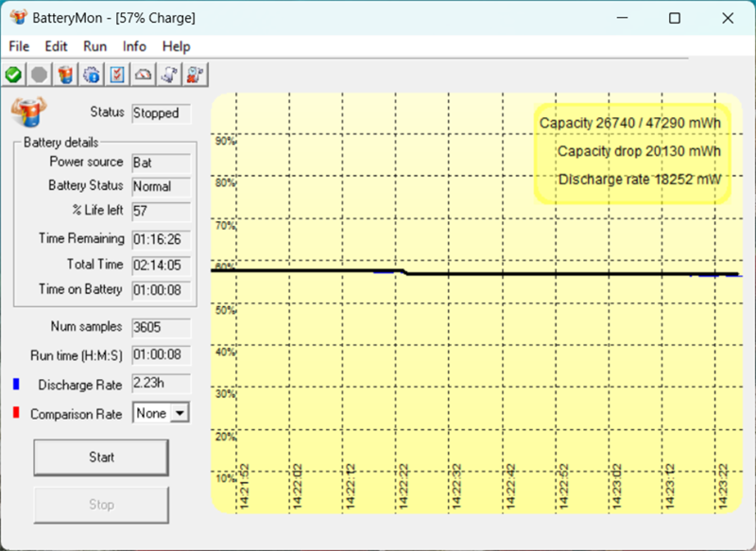Click the 50% label on the graph axis

[225, 310]
